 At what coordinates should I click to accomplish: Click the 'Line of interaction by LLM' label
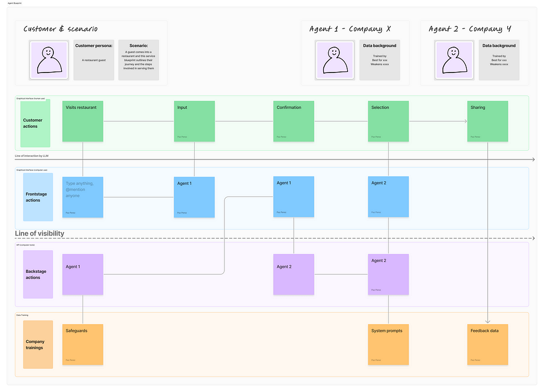click(32, 156)
